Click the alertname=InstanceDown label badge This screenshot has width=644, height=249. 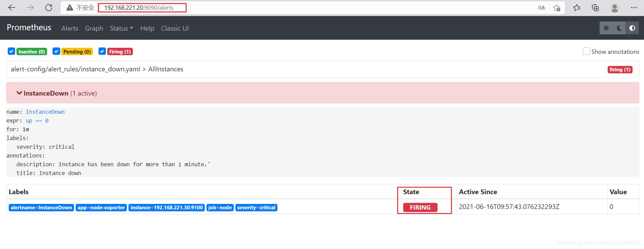(x=41, y=208)
